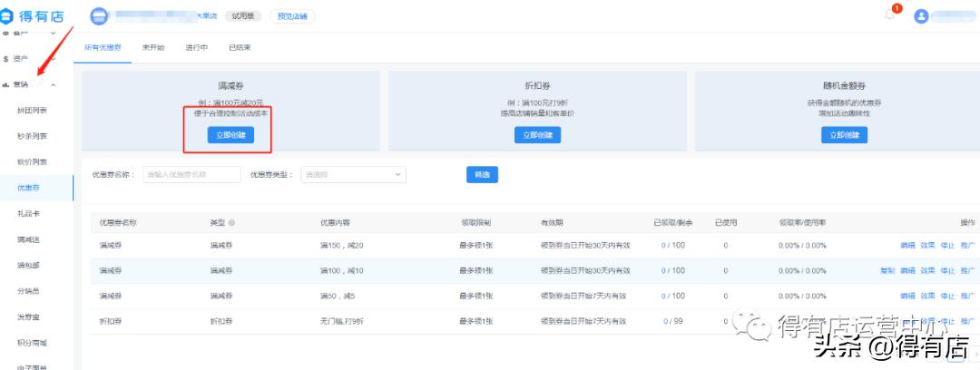Click 停止 for the 满50,减5 coupon
Viewport: 980px width, 370px height.
947,296
